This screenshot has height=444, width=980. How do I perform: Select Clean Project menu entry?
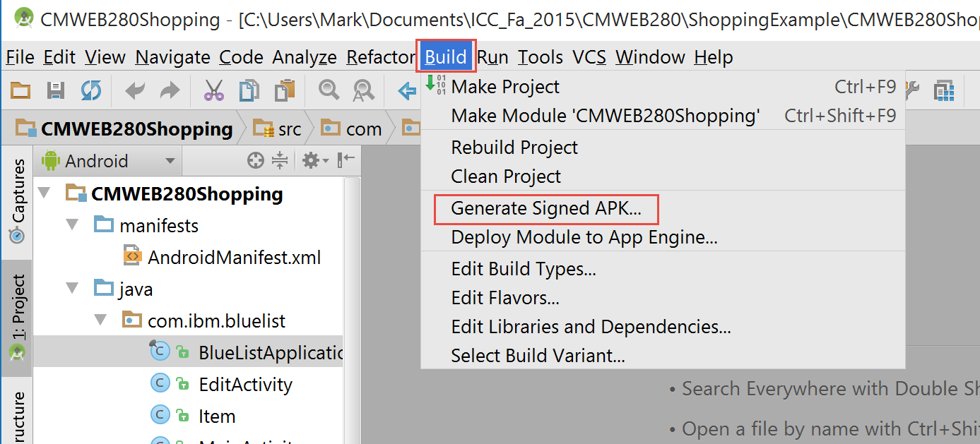(663, 176)
